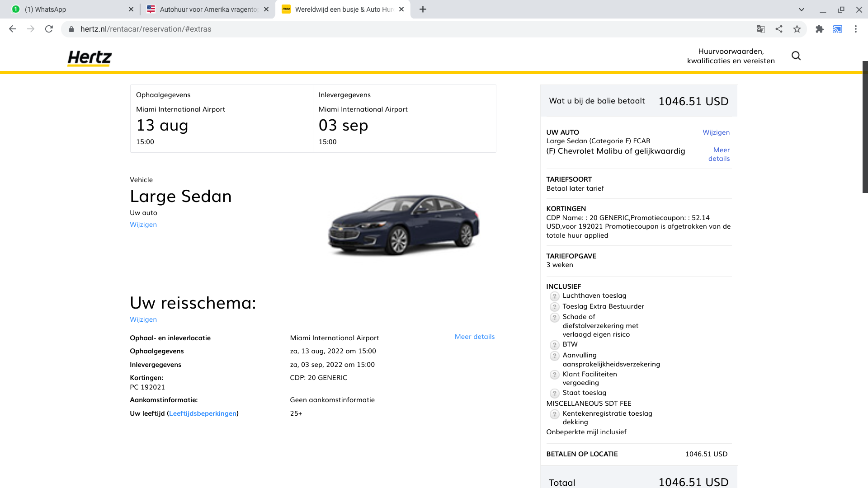Open the Chrome three-dot menu

tap(855, 29)
